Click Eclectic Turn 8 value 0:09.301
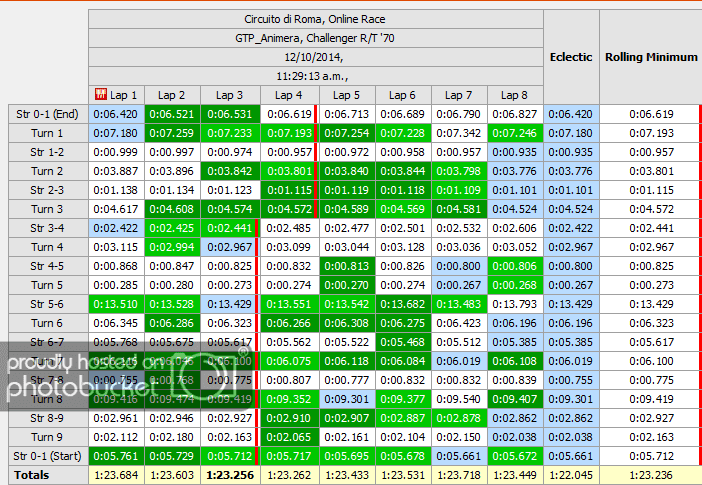This screenshot has width=702, height=485. tap(571, 399)
